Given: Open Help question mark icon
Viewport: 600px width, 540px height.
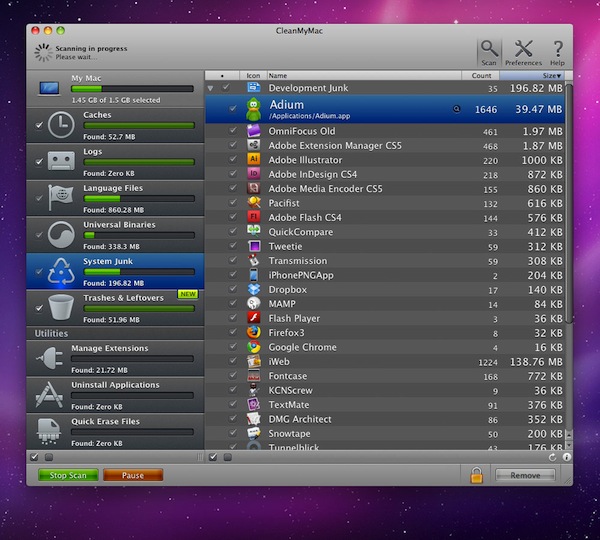Looking at the screenshot, I should point(558,52).
